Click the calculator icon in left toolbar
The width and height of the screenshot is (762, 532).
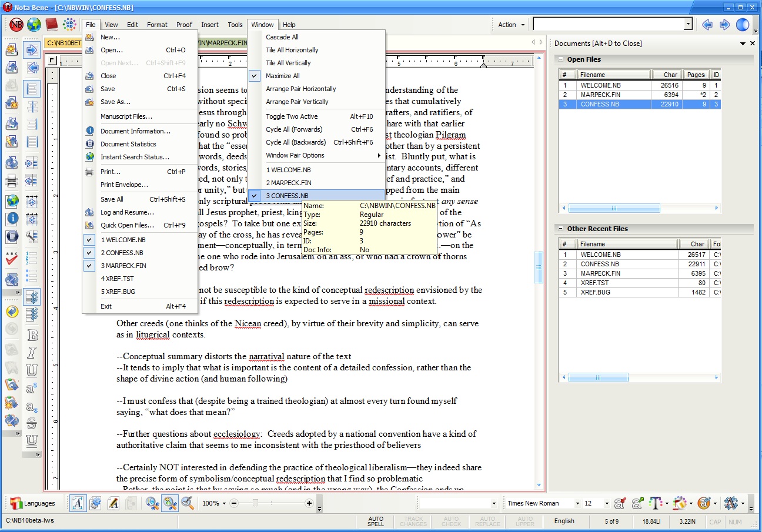tap(12, 236)
